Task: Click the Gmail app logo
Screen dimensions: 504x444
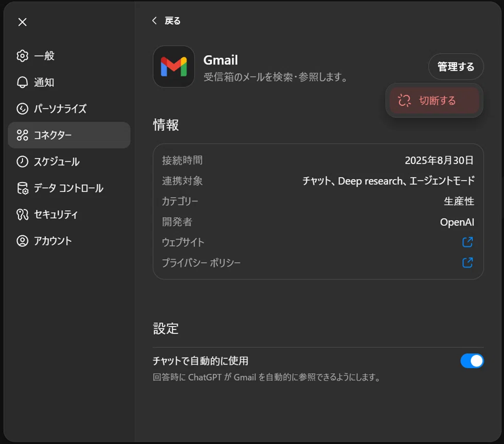Action: coord(174,67)
